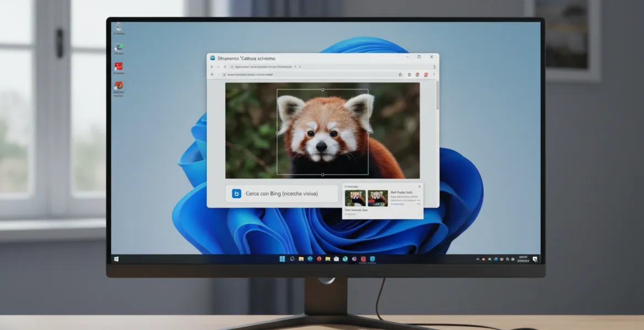Collapse the visual search results popup
The width and height of the screenshot is (644, 330).
(x=419, y=187)
